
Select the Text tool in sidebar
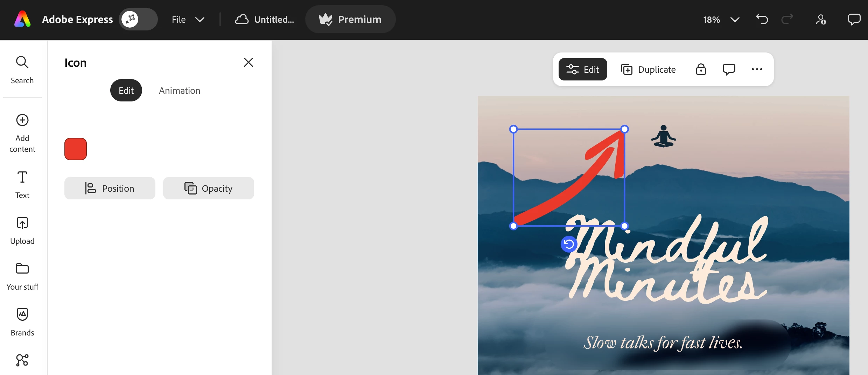coord(22,184)
